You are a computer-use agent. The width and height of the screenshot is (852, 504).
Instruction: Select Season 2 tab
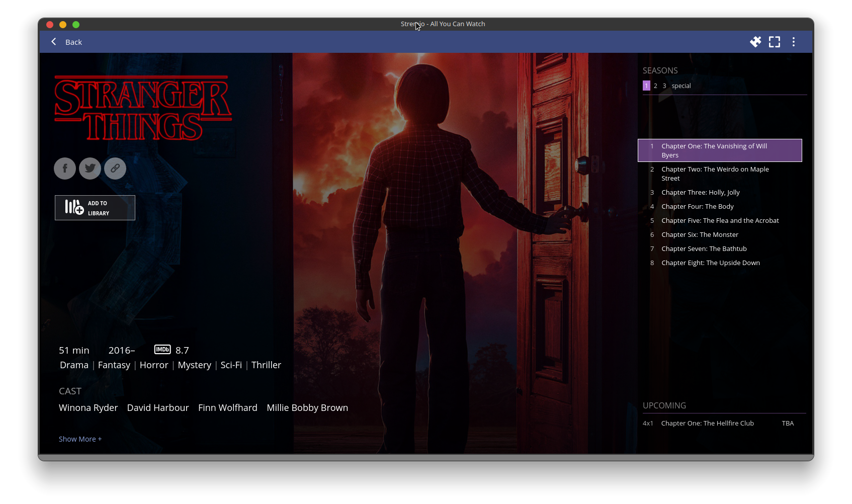tap(655, 86)
